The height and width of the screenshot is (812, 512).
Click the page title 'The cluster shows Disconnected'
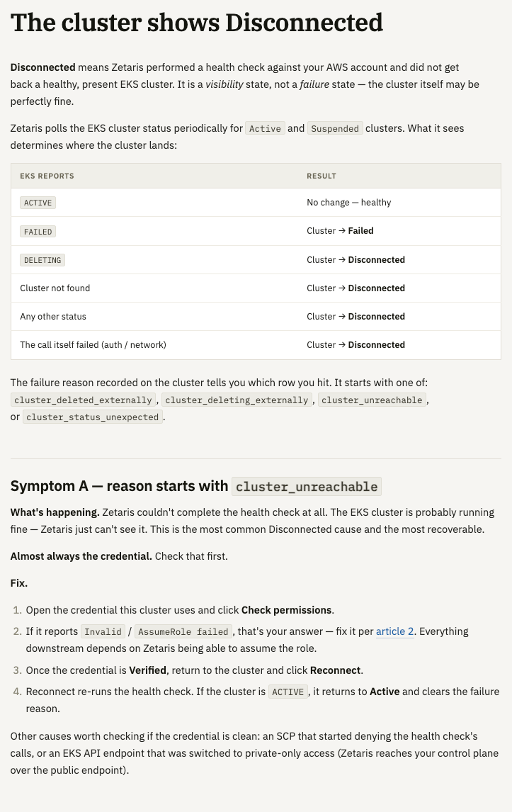coord(197,23)
